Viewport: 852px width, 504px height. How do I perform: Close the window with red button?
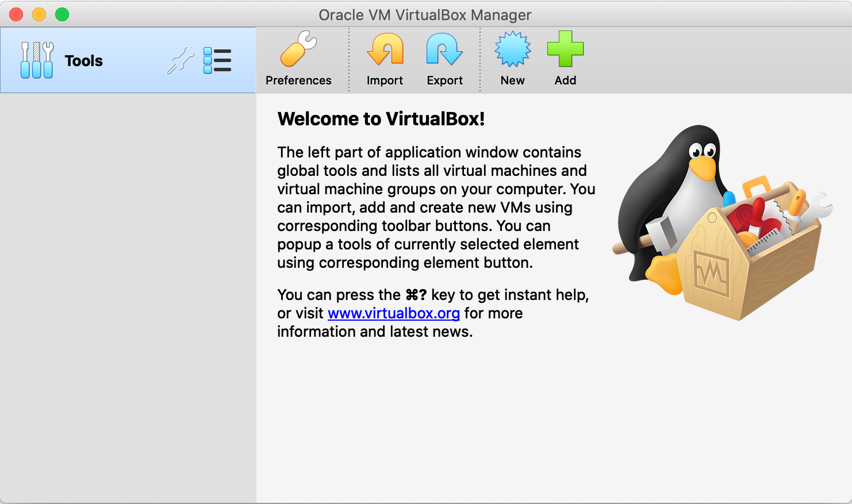(16, 14)
